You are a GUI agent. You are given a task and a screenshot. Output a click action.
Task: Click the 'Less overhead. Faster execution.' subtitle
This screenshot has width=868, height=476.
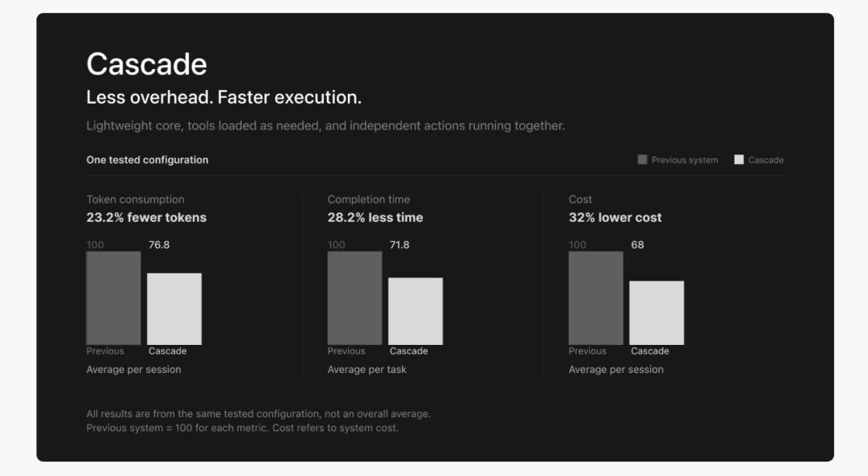tap(223, 97)
